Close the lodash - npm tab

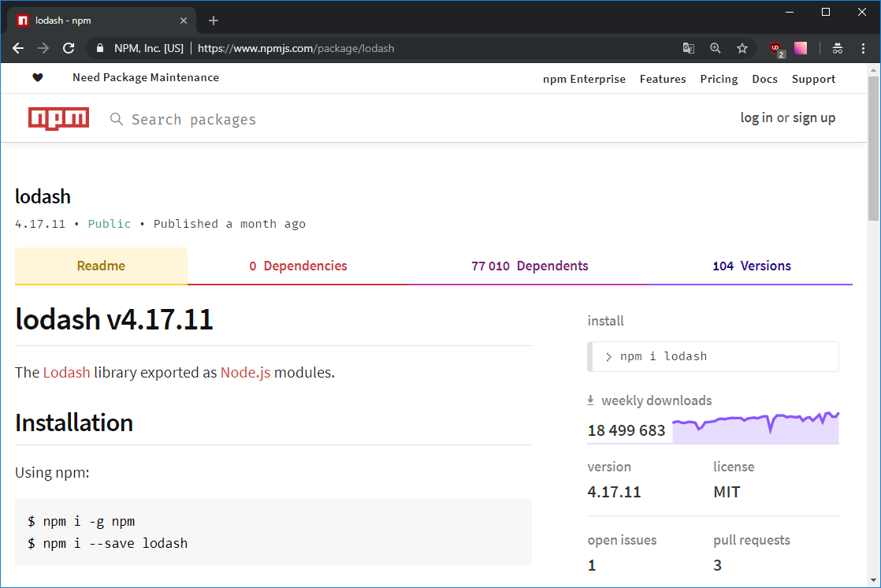(183, 20)
